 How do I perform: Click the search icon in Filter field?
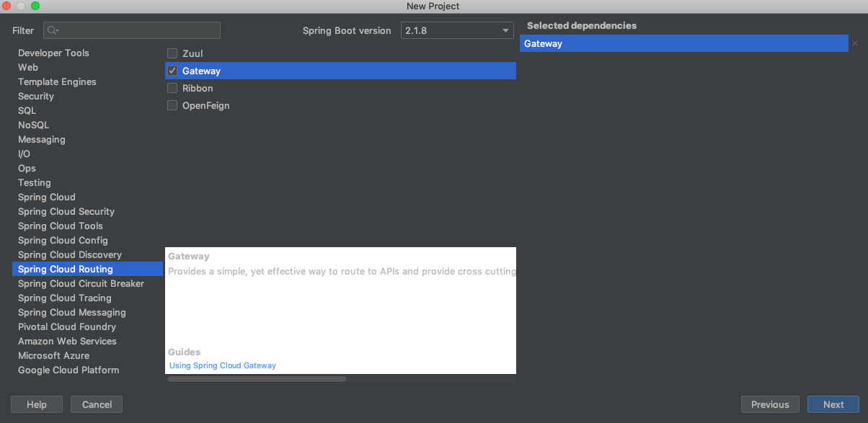point(53,30)
